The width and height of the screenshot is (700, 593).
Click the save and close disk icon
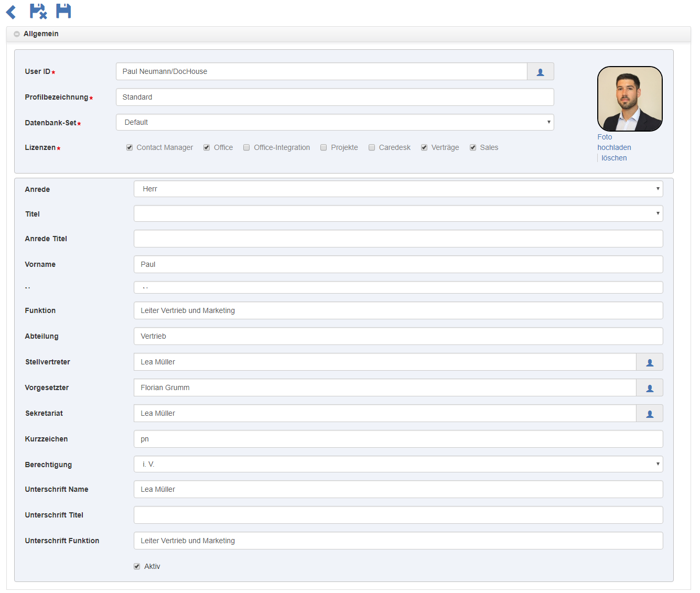click(x=38, y=11)
